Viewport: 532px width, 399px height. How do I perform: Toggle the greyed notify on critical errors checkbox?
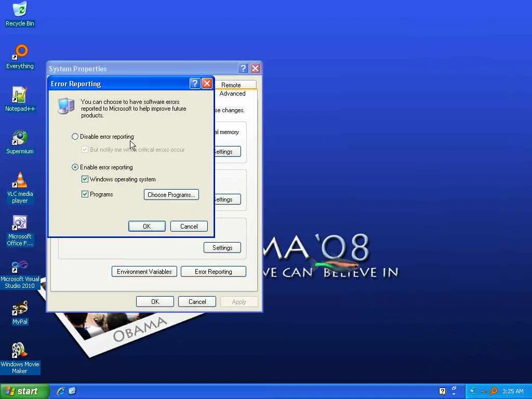85,150
